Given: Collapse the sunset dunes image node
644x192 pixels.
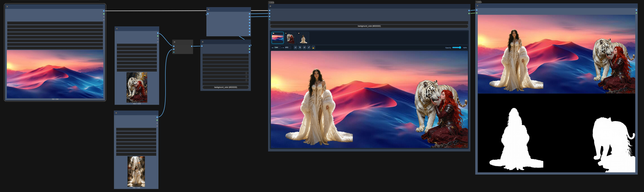Looking at the screenshot, I should 7,7.
